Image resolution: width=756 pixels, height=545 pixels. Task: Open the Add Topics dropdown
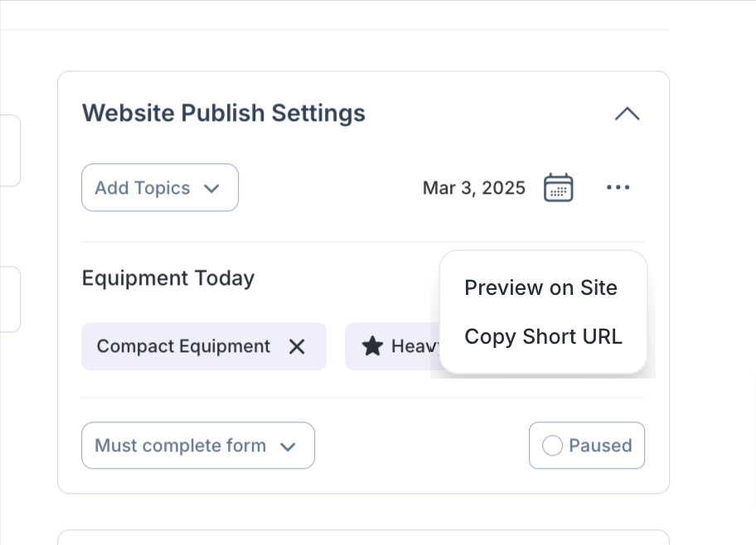(159, 188)
